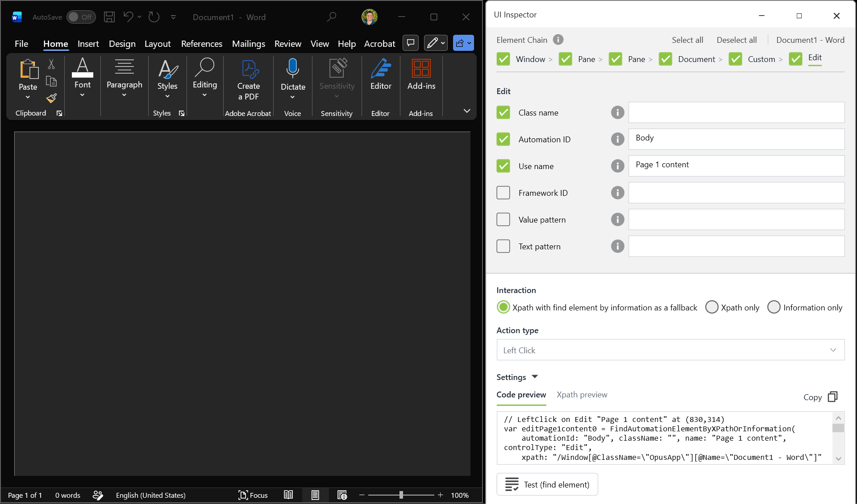The width and height of the screenshot is (857, 504).
Task: Open the References ribbon tab
Action: click(x=201, y=43)
